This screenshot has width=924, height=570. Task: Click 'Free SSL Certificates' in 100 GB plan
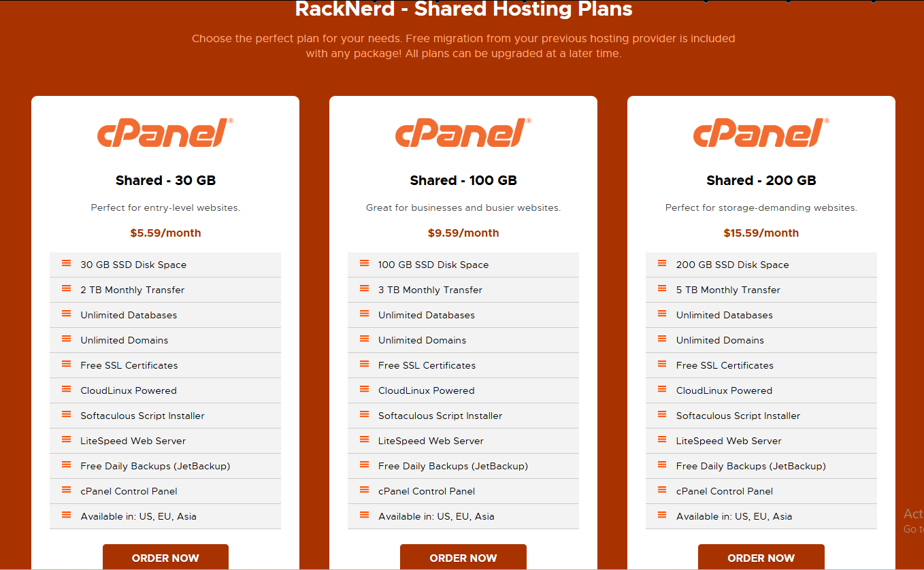[x=427, y=365]
